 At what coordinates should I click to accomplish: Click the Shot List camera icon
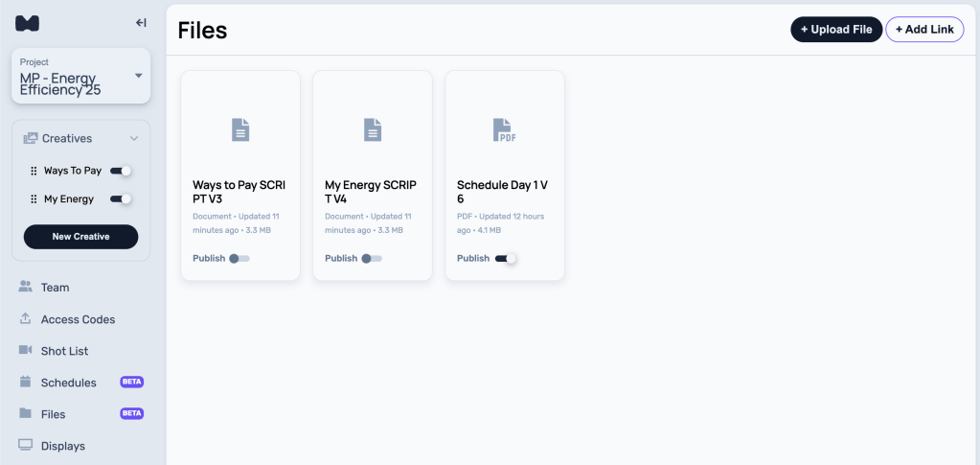point(26,351)
